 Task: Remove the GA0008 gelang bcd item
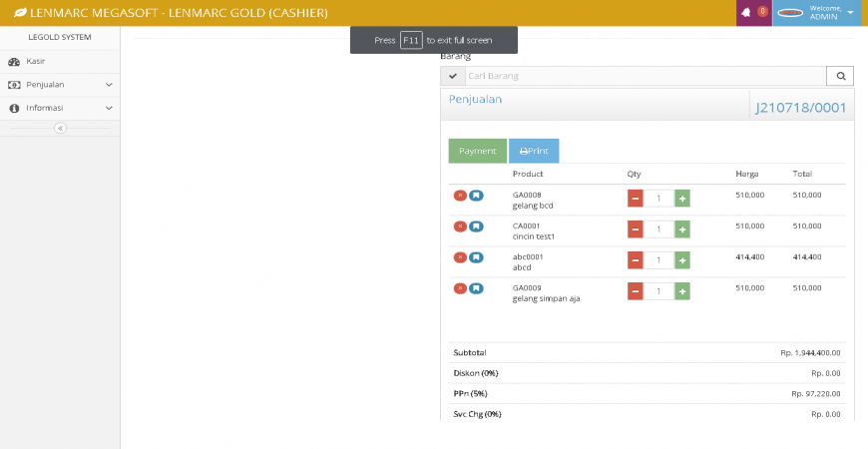click(460, 196)
